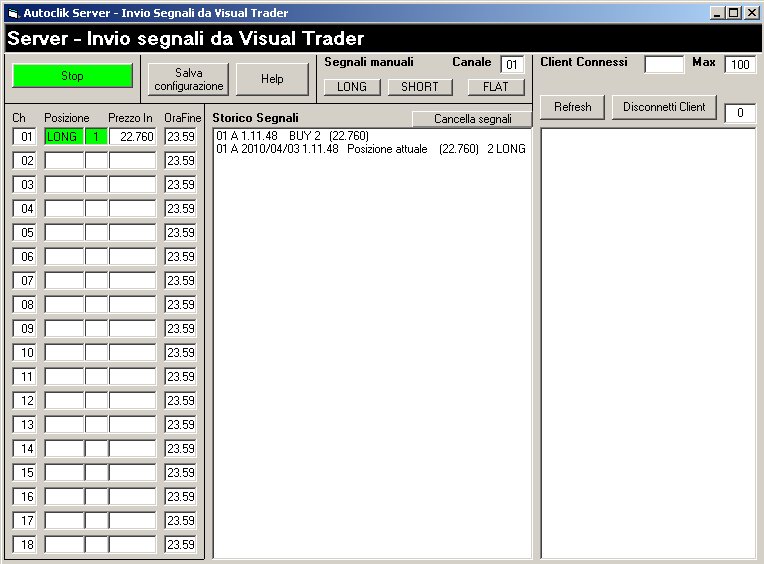Clear history with Cancella segnali
The width and height of the screenshot is (764, 564).
pyautogui.click(x=472, y=119)
